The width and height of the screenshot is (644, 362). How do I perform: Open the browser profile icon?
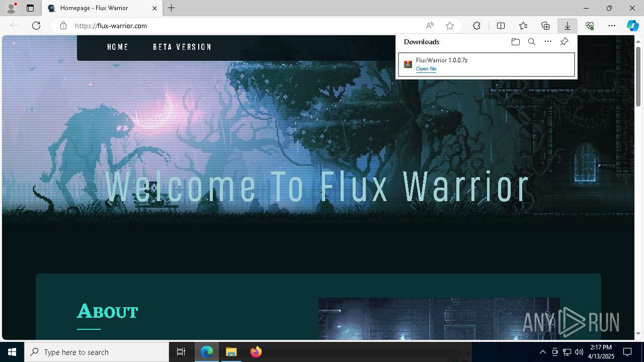[11, 8]
